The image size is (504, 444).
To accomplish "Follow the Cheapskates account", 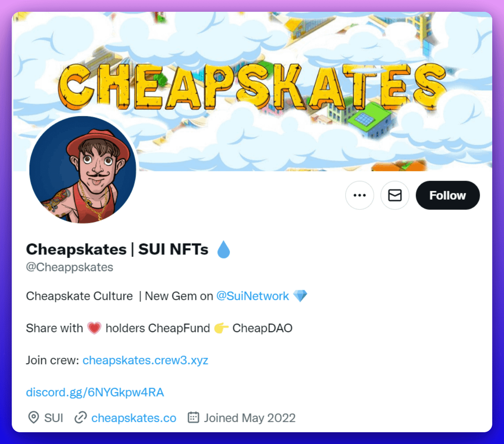I will 448,195.
